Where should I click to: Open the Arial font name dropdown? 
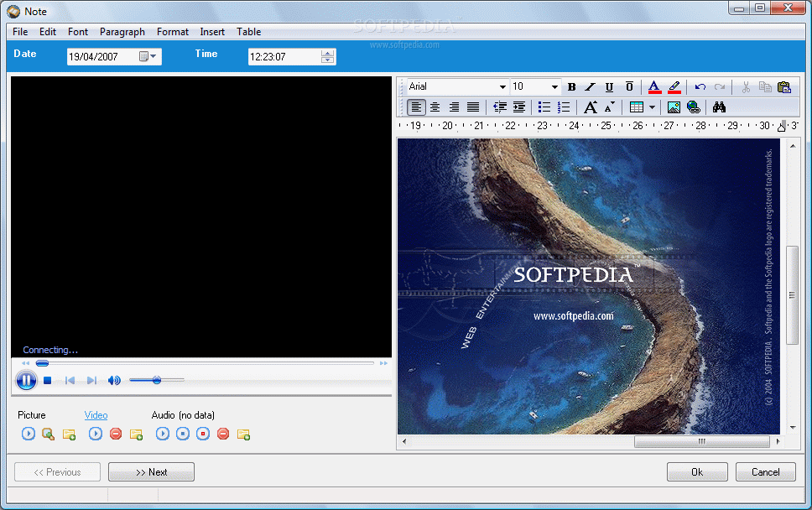point(502,87)
